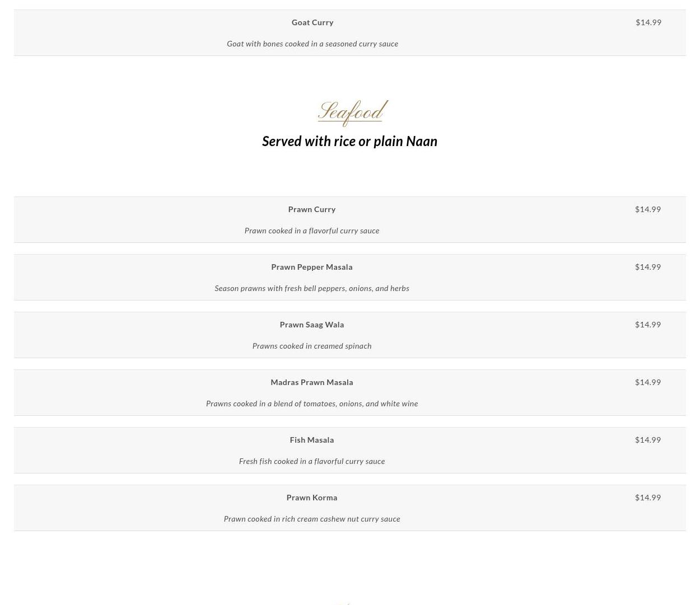Click 'Prawn cooked in rich cream cashew nut' description
This screenshot has height=605, width=700.
(312, 519)
